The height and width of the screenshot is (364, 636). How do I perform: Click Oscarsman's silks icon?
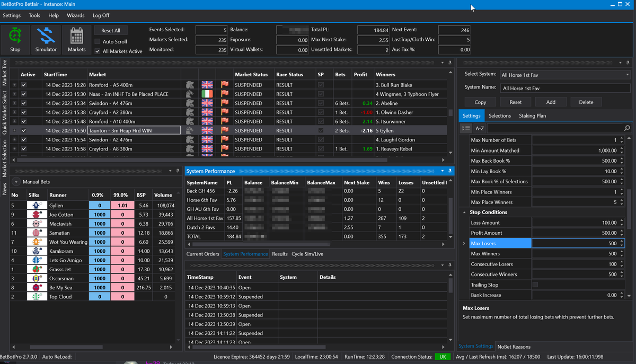[x=36, y=278]
